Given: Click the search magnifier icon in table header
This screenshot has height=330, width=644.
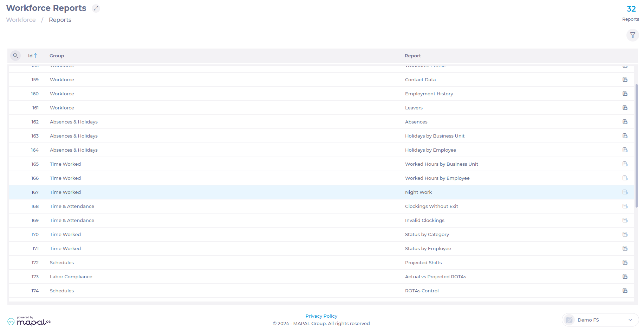Looking at the screenshot, I should [15, 56].
